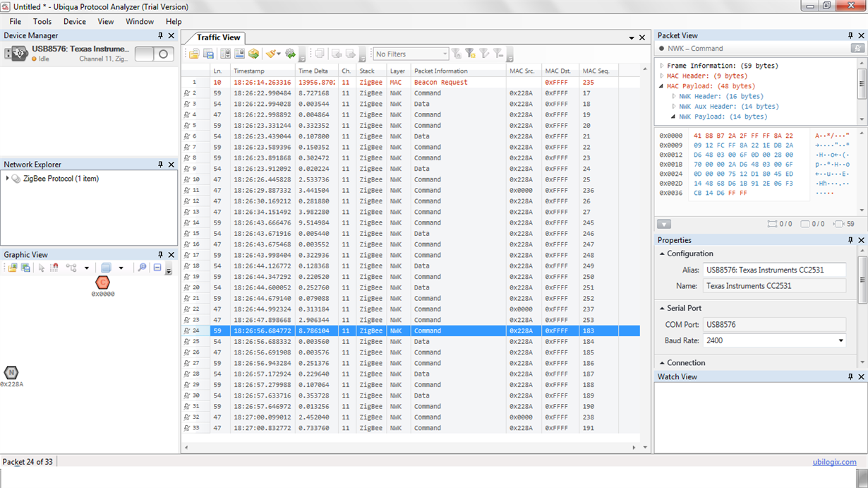This screenshot has height=488, width=868.
Task: Click the Traffic View vertical scrollbar
Action: [x=645, y=258]
